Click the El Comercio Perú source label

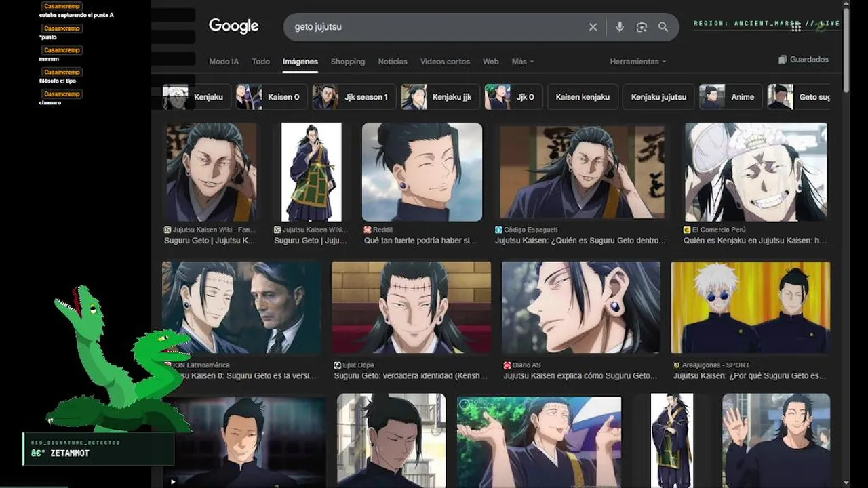point(713,230)
